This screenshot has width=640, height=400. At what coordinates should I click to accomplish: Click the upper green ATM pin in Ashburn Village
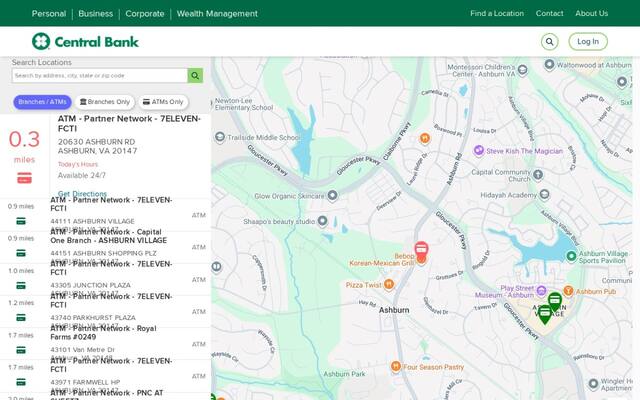tap(554, 301)
